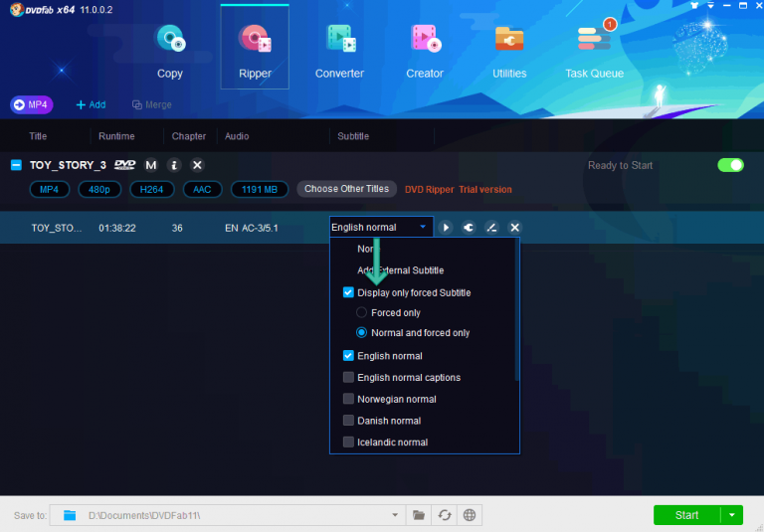Click Choose Other Titles
764x532 pixels.
click(x=346, y=189)
